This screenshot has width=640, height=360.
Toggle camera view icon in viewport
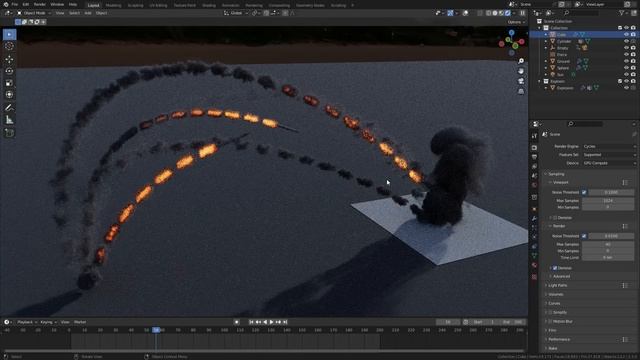pos(521,81)
